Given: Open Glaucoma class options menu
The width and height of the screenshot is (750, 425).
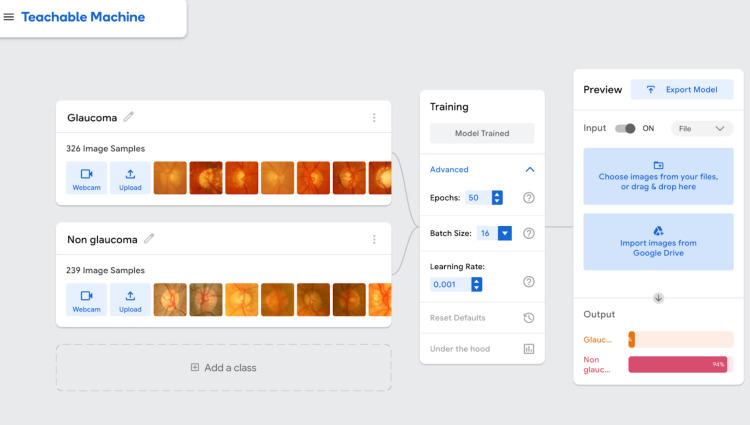Looking at the screenshot, I should click(374, 118).
